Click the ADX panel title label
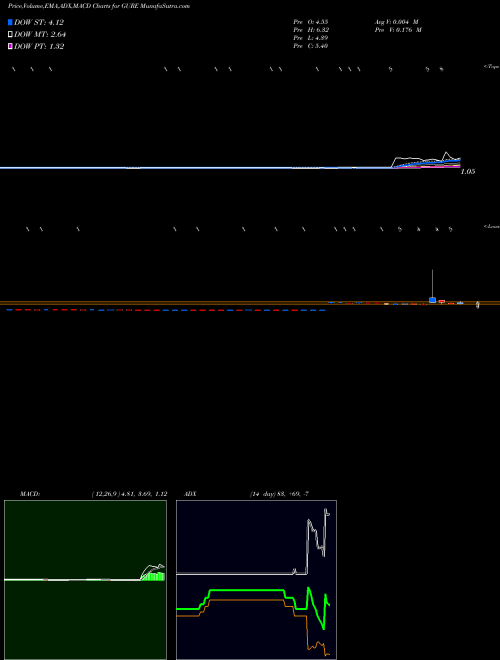The width and height of the screenshot is (500, 660). [x=191, y=494]
